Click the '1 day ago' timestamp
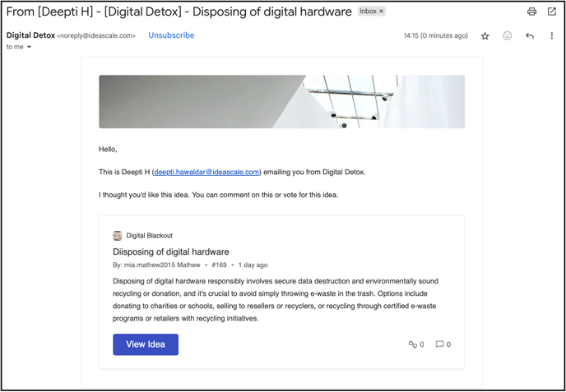Screen dimensions: 566x392 [x=253, y=265]
